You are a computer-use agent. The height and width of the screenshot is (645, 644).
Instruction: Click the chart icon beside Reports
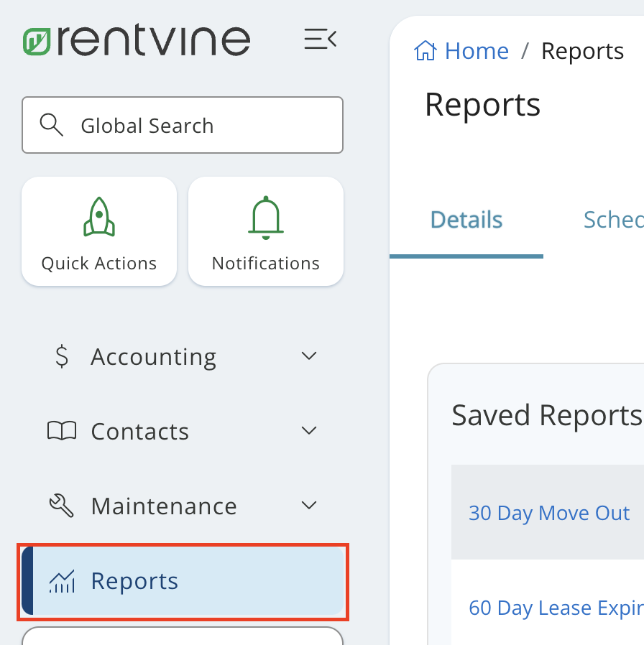[62, 581]
